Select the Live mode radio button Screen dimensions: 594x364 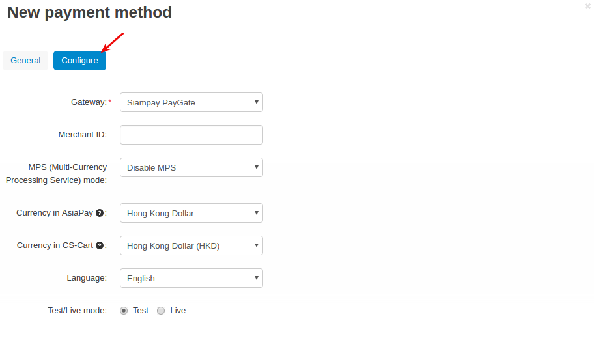pos(161,311)
